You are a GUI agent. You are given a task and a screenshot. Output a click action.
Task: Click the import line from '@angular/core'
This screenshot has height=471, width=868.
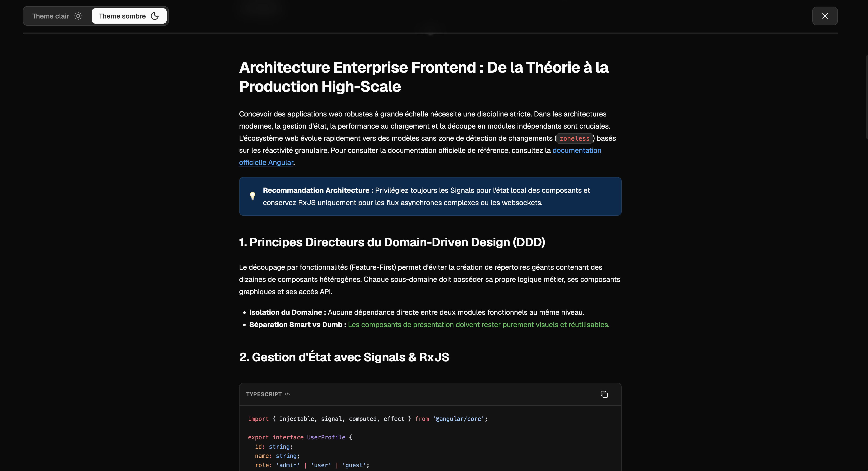(368, 419)
